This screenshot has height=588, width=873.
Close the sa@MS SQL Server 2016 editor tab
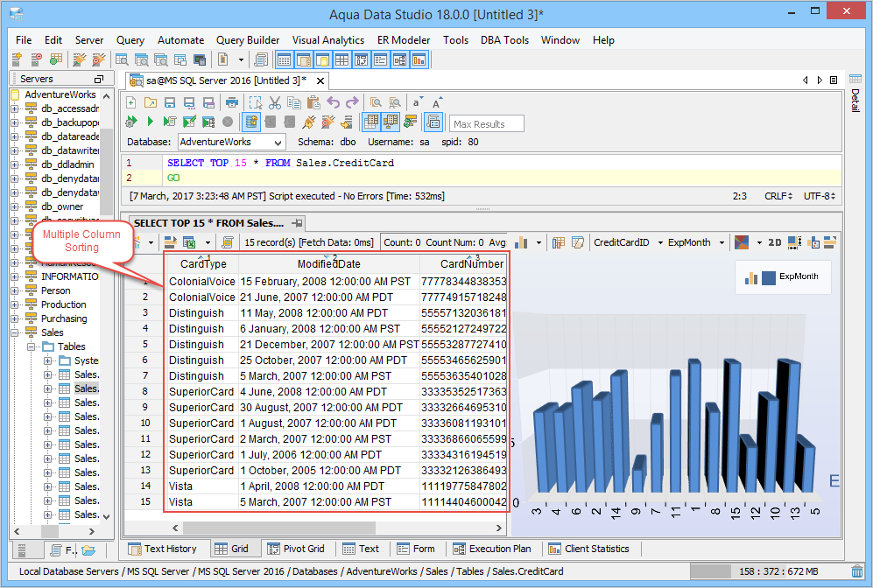[320, 80]
